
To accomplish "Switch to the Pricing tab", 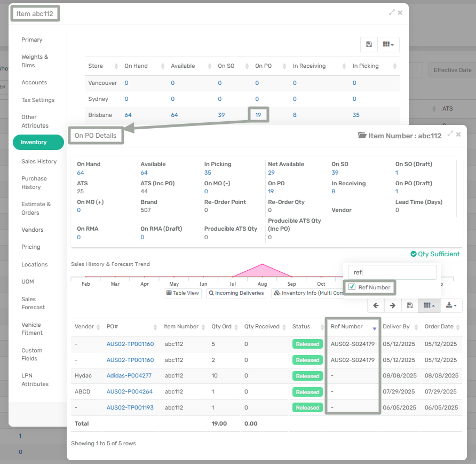I will tap(31, 247).
